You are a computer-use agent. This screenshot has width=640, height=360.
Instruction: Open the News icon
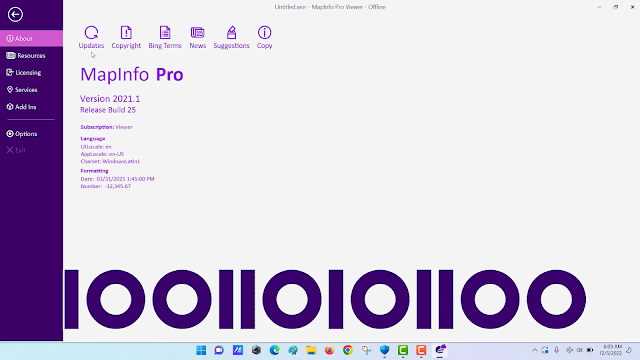click(198, 38)
